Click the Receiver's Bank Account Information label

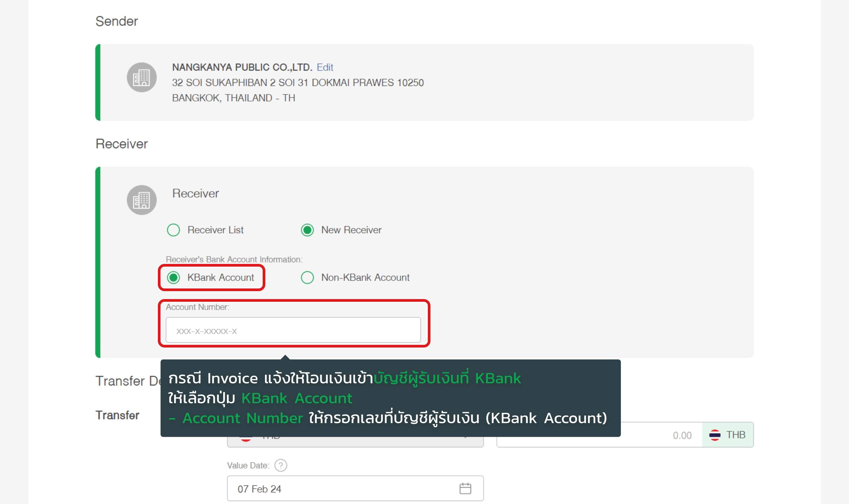(x=234, y=260)
